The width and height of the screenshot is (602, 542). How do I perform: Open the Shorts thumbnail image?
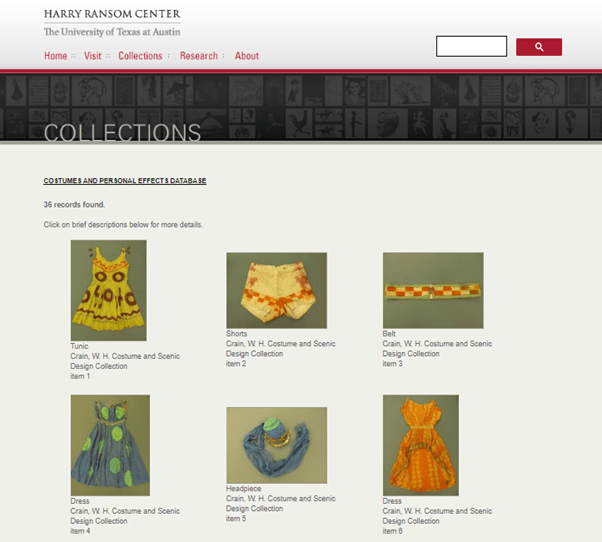coord(276,290)
